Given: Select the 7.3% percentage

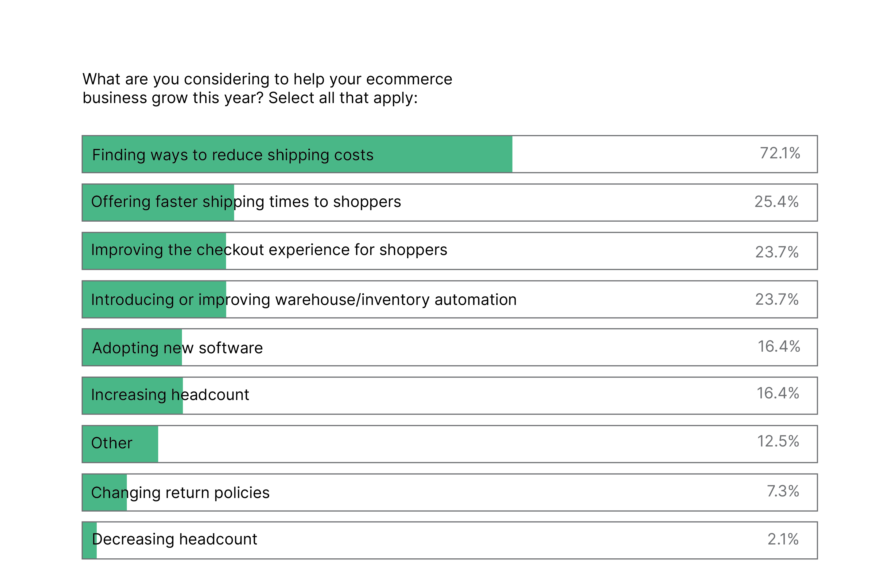Looking at the screenshot, I should tap(783, 491).
